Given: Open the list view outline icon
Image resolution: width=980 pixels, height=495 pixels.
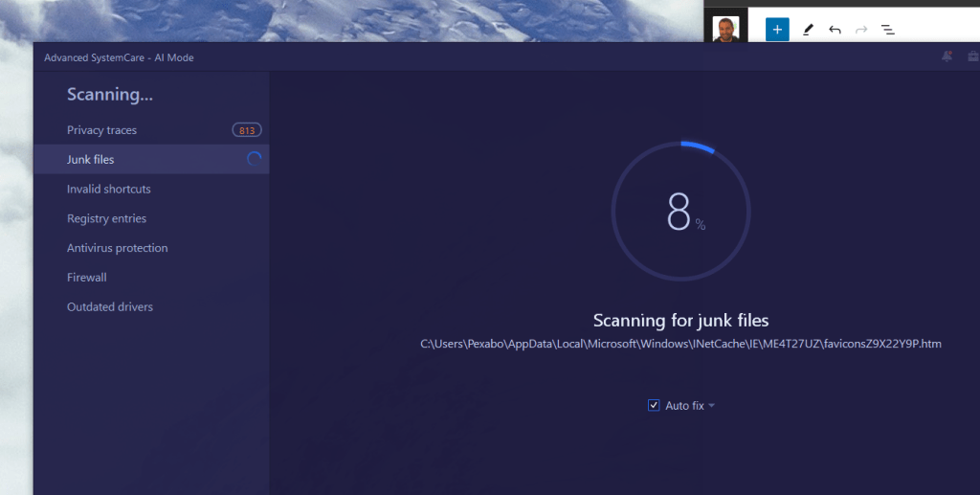Looking at the screenshot, I should (x=887, y=30).
